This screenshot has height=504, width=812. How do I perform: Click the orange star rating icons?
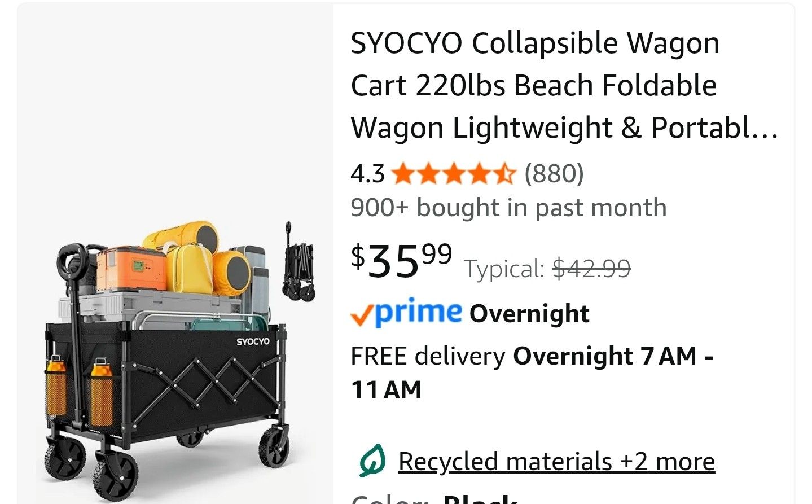[453, 174]
